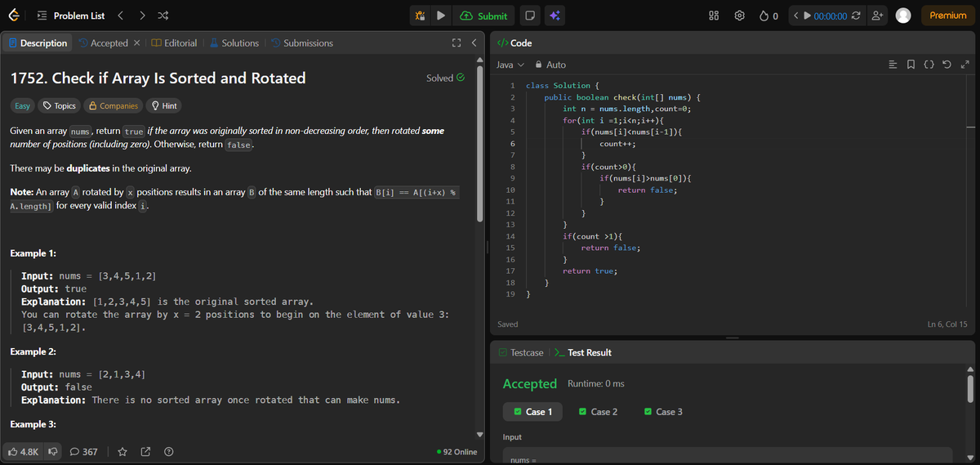Close the Accepted tab

pyautogui.click(x=136, y=42)
